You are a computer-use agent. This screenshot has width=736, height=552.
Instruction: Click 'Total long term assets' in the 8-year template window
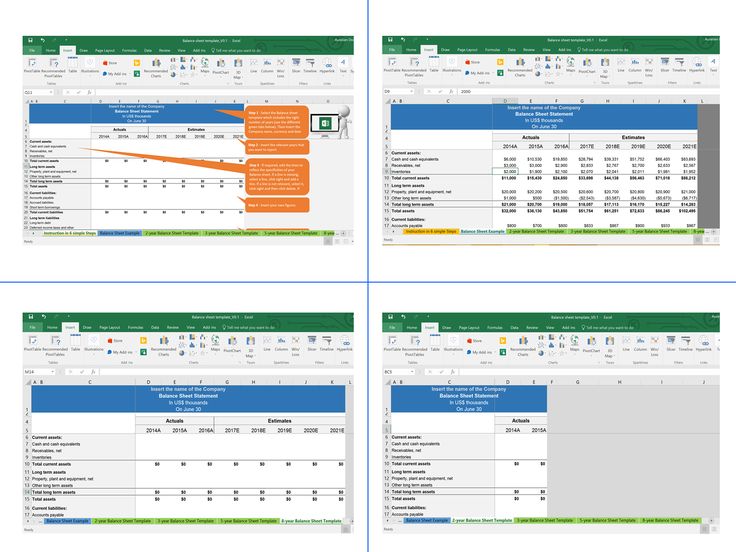[x=54, y=492]
